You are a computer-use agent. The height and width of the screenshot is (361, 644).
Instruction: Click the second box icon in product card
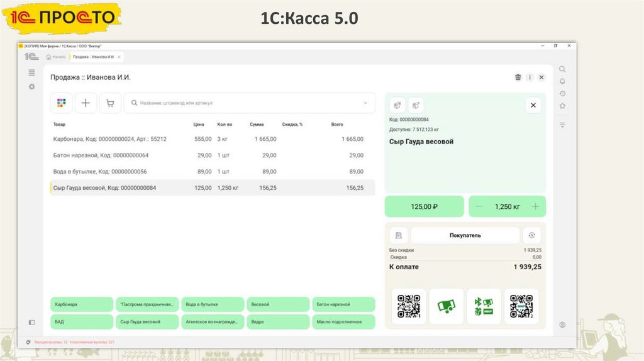click(x=416, y=105)
